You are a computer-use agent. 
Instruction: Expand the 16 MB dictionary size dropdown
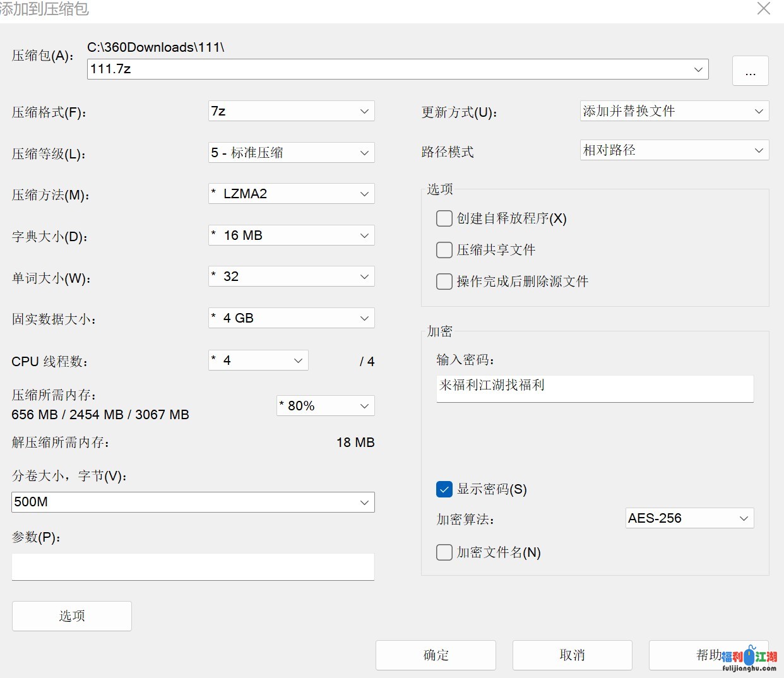pos(291,235)
